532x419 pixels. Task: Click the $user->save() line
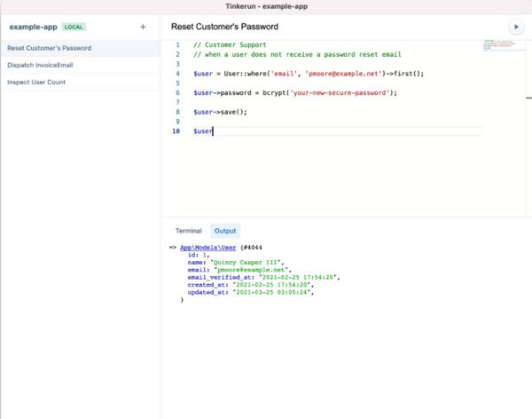(x=220, y=112)
